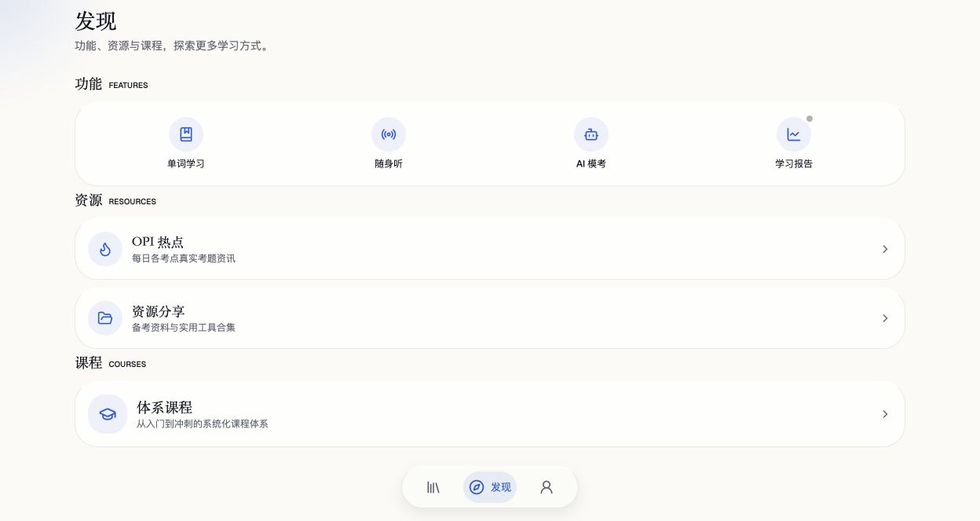Click the 学习报告 label
980x521 pixels.
[794, 163]
